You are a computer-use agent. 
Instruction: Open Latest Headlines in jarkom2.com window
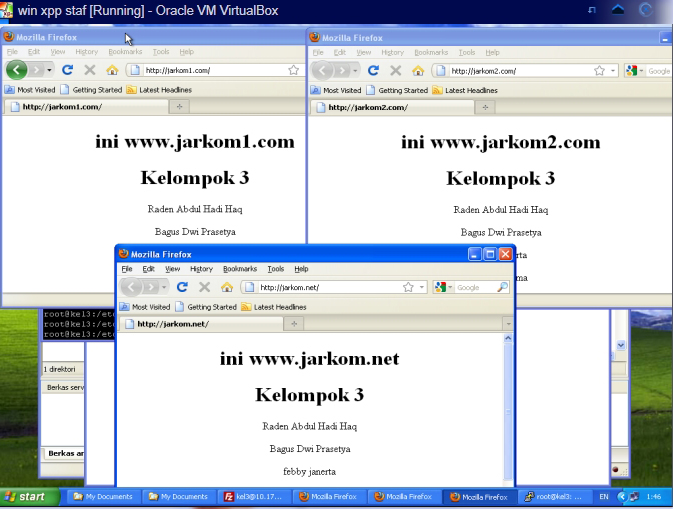point(465,91)
